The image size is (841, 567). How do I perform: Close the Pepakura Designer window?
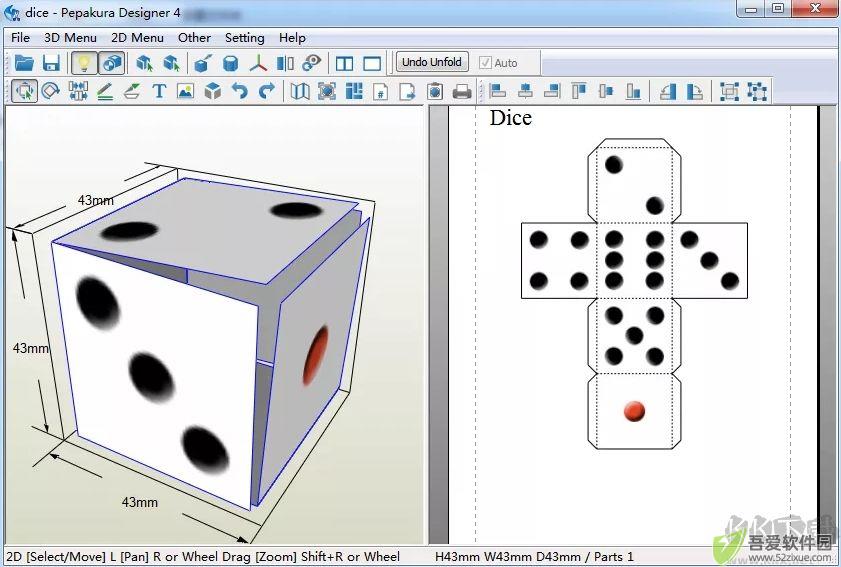pyautogui.click(x=815, y=9)
